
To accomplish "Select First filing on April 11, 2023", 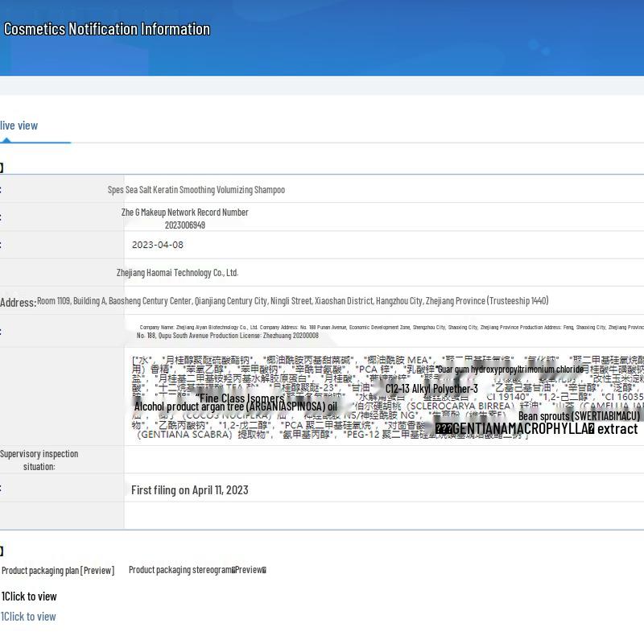I will coord(190,490).
